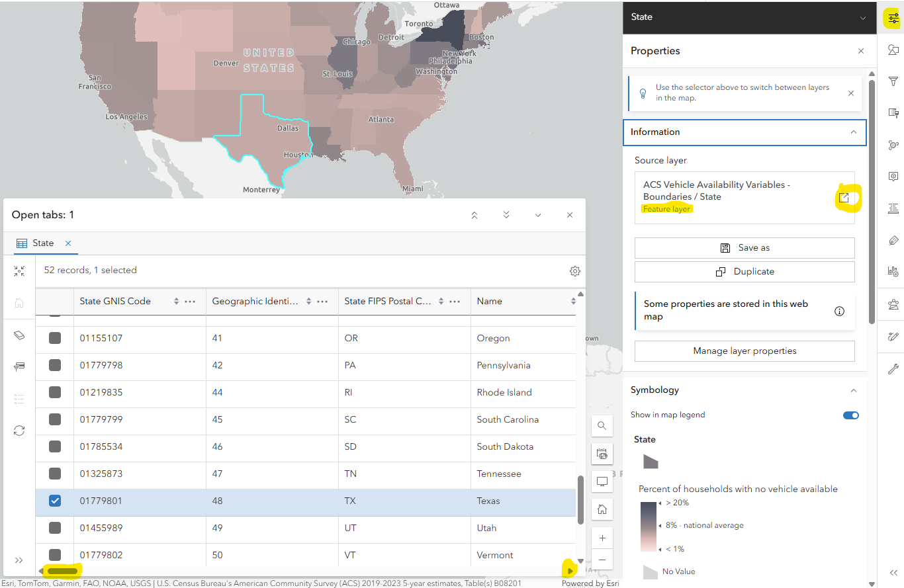Collapse the Symbology section
The width and height of the screenshot is (904, 588).
[x=853, y=390]
